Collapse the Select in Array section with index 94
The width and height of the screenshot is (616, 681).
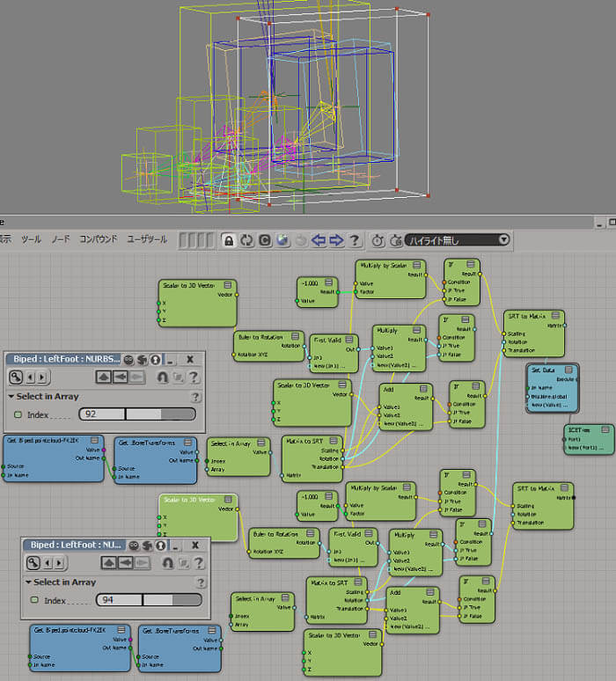28,582
